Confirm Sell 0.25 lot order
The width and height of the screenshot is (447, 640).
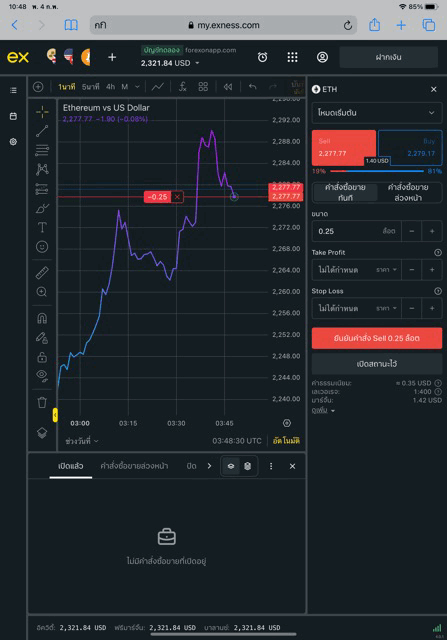point(377,338)
